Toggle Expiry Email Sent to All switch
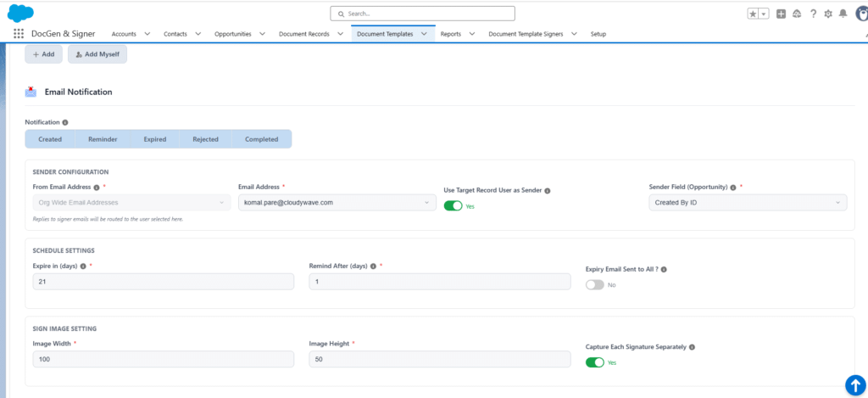The image size is (868, 398). pyautogui.click(x=594, y=284)
